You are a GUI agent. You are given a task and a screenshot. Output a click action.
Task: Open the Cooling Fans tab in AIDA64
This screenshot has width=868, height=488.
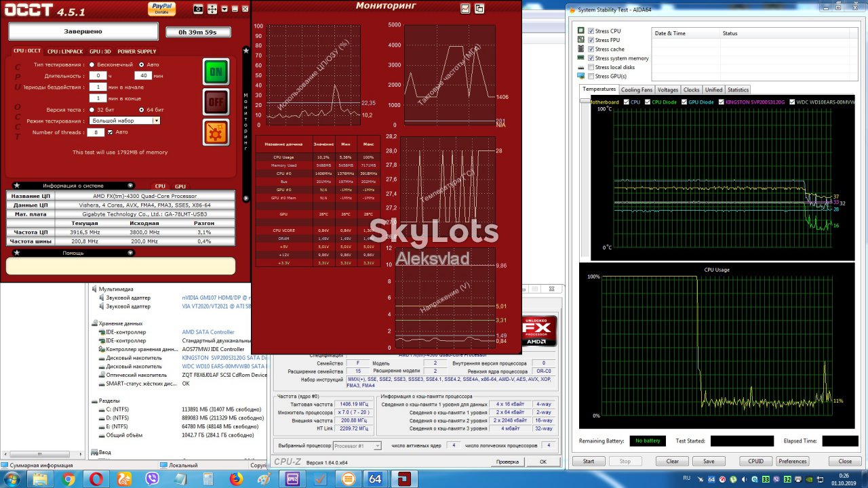(637, 89)
